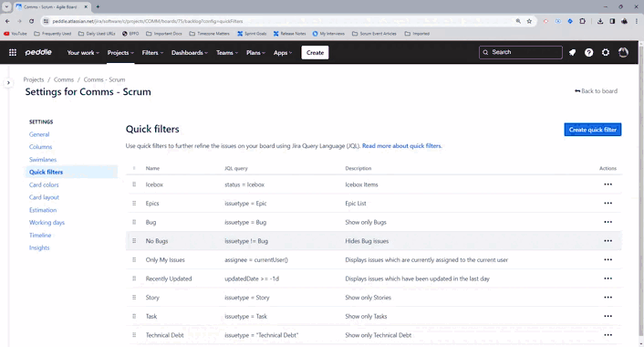
Task: Open the Jira settings gear icon
Action: tap(606, 53)
